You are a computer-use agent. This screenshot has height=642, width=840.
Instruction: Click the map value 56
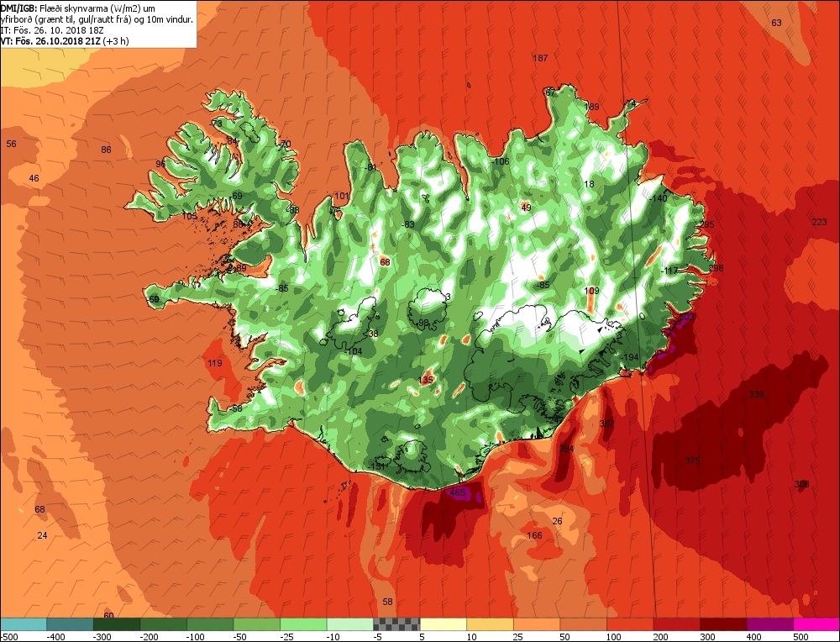pos(11,144)
